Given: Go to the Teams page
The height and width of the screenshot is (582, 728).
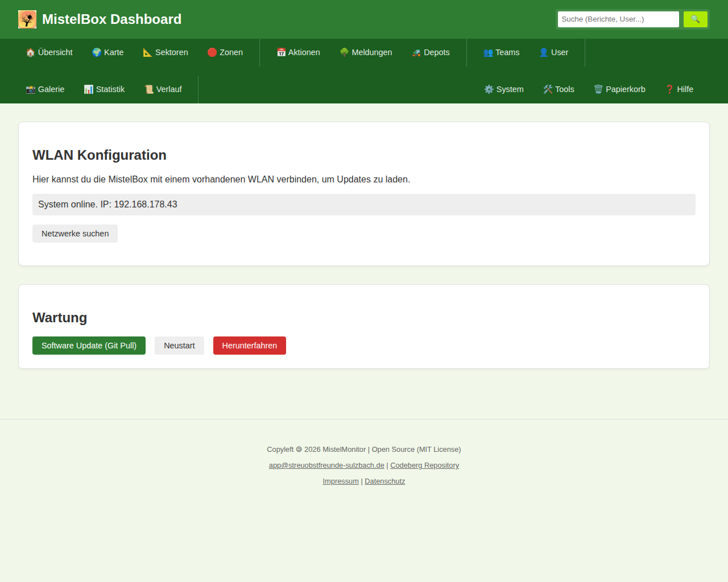Looking at the screenshot, I should click(501, 52).
